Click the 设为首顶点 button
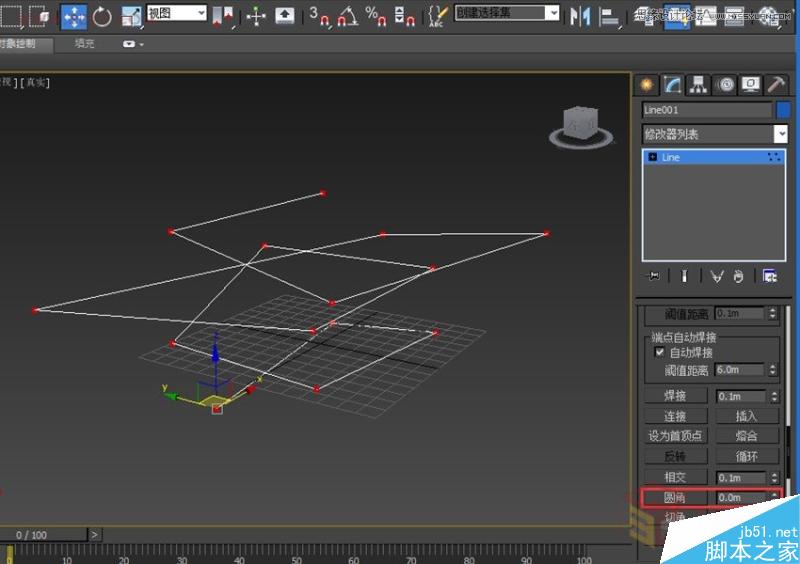The height and width of the screenshot is (564, 800). click(675, 436)
